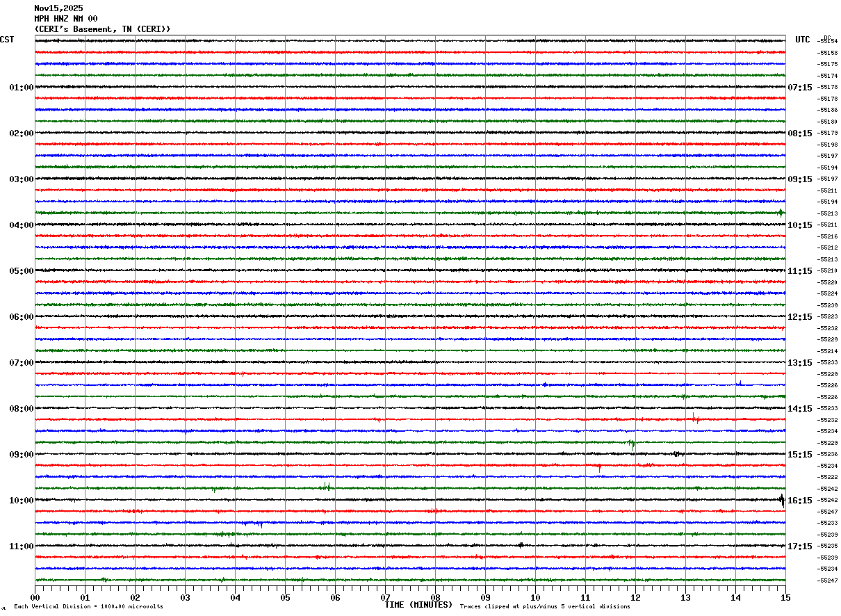The width and height of the screenshot is (841, 616).
Task: Click the DC offset value -55214
Action: pyautogui.click(x=828, y=351)
